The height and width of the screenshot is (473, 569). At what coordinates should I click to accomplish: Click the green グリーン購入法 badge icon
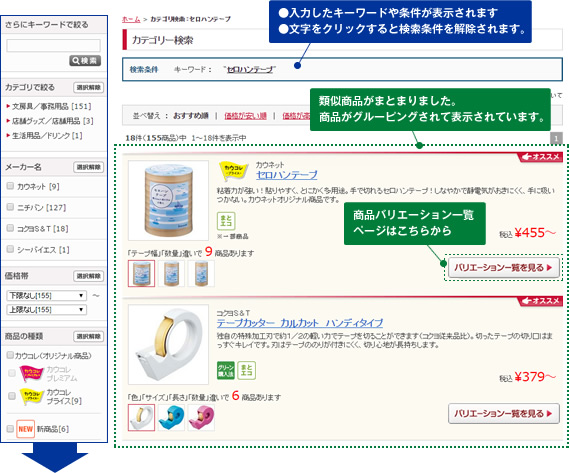pos(226,370)
